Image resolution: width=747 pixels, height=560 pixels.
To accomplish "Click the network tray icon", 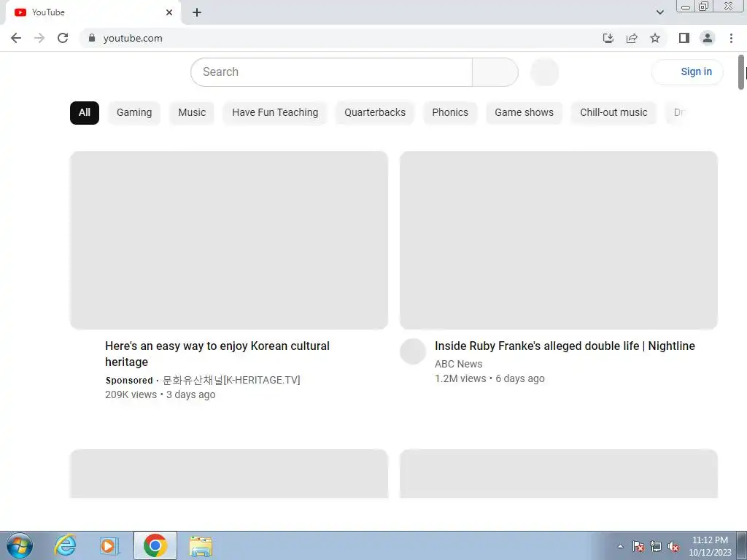I will point(656,546).
